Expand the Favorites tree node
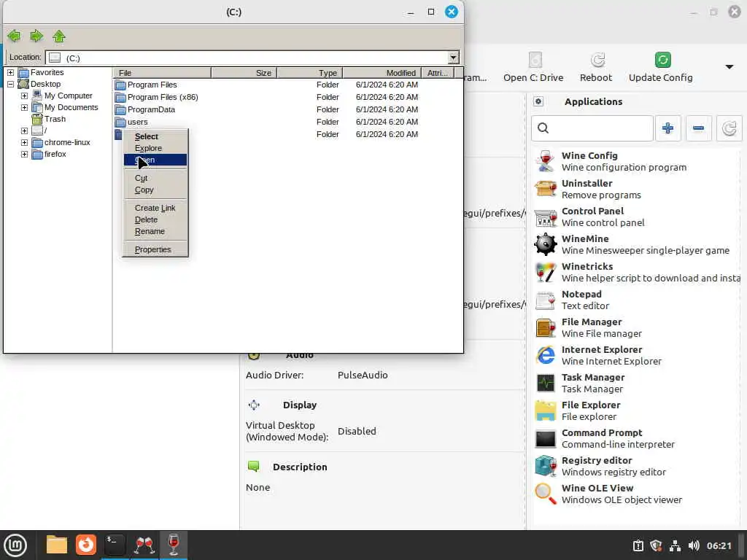 point(10,72)
